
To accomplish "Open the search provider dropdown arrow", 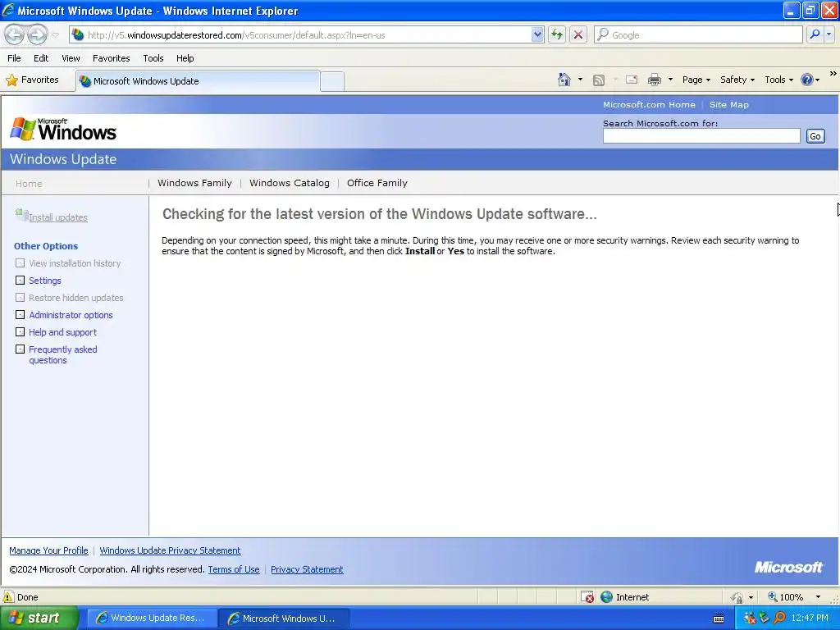I will (x=829, y=34).
